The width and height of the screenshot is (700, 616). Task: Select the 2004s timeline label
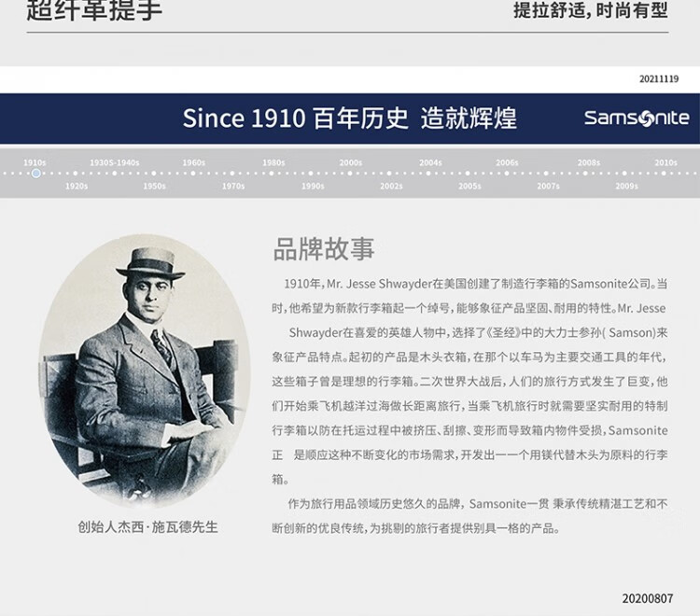coord(430,163)
